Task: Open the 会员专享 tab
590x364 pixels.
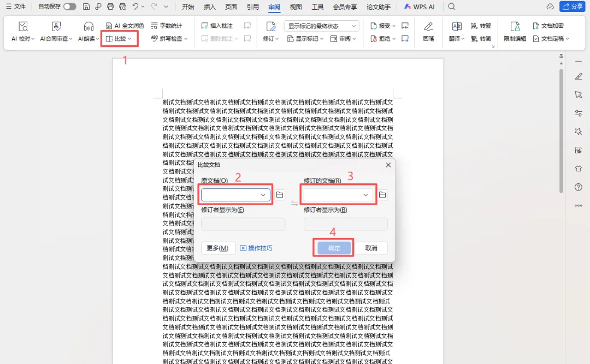Action: (x=345, y=7)
